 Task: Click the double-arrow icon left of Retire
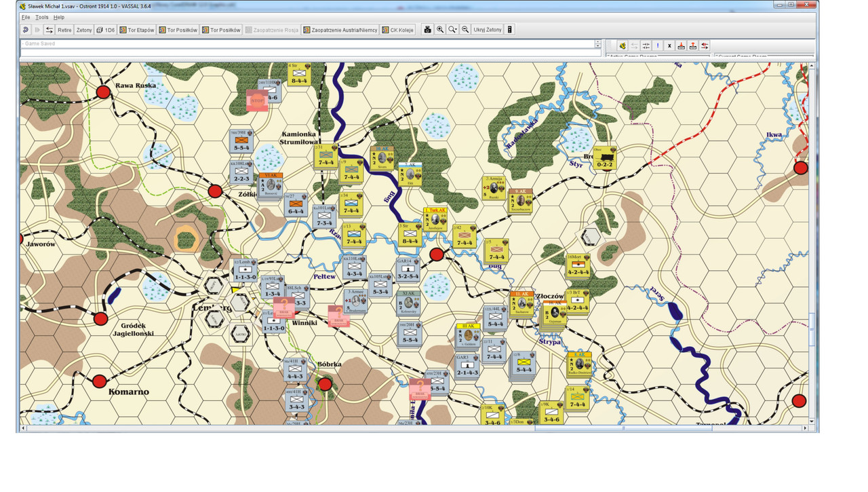point(50,30)
